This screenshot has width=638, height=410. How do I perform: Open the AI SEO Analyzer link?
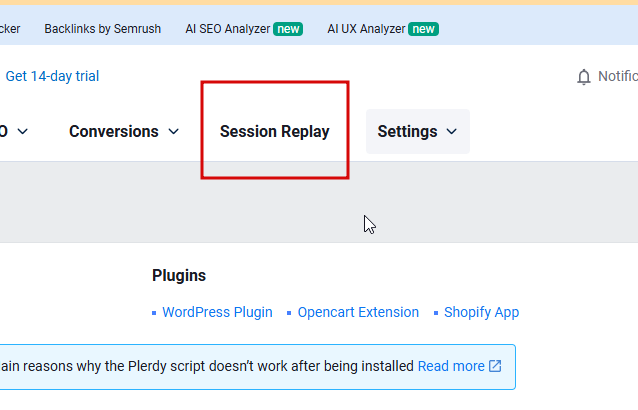coord(228,29)
